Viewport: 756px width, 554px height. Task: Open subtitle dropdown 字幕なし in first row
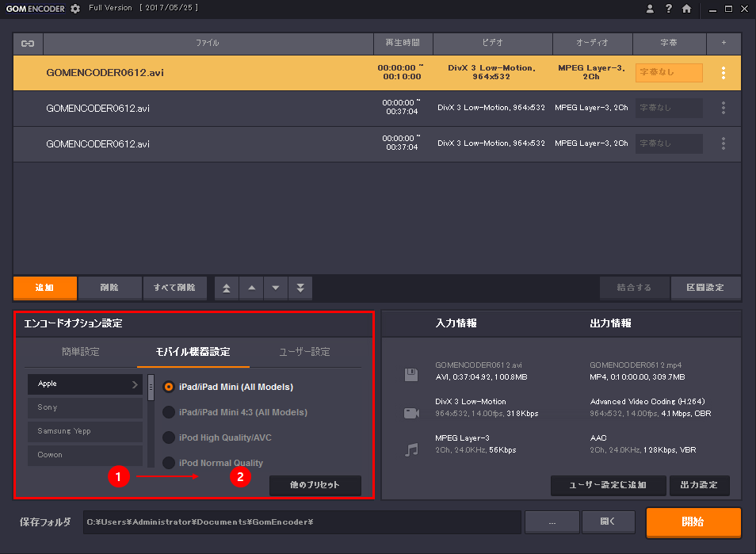pos(669,72)
